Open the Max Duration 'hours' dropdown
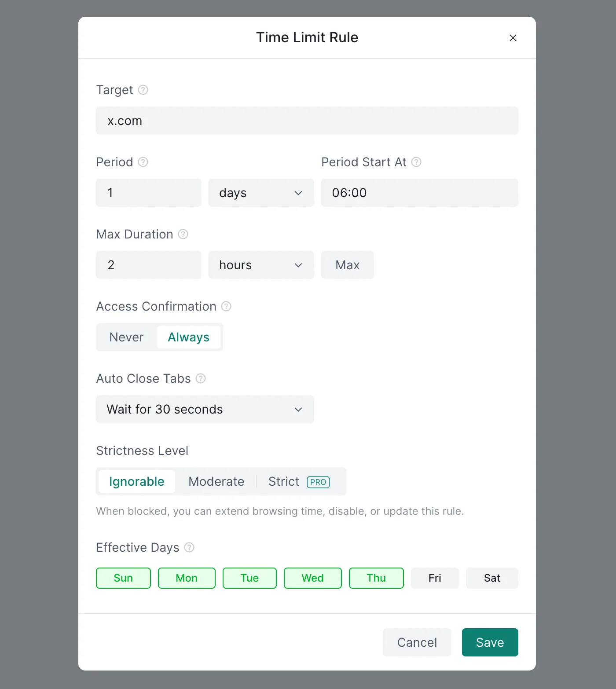The height and width of the screenshot is (689, 616). [x=261, y=265]
